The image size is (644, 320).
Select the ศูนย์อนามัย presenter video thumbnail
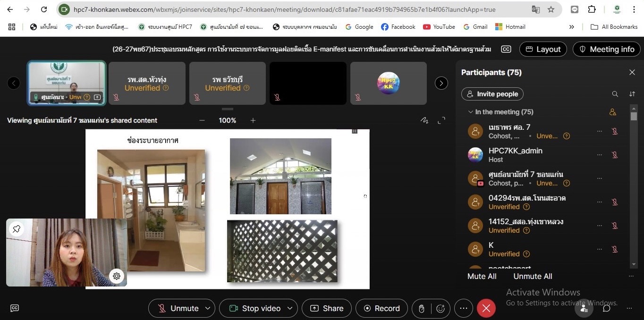click(67, 83)
